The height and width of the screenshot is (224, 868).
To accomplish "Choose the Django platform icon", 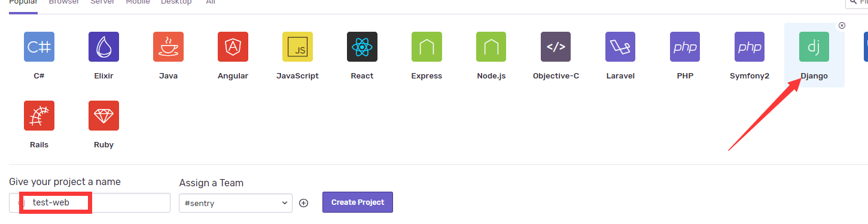I will (814, 47).
